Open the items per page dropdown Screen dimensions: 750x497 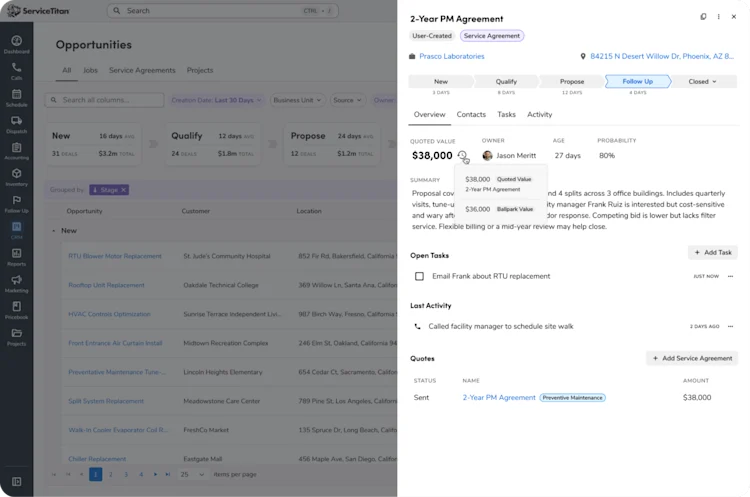pos(191,475)
